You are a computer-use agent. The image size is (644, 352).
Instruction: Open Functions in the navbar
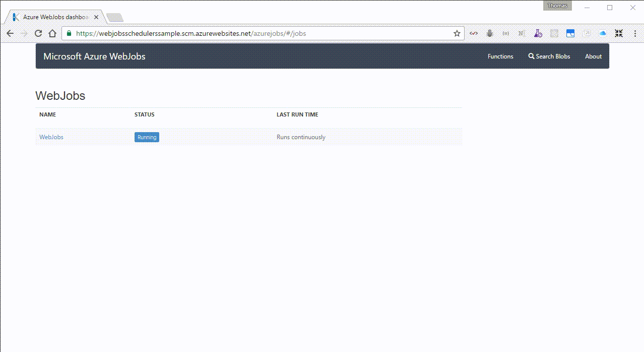[x=500, y=56]
